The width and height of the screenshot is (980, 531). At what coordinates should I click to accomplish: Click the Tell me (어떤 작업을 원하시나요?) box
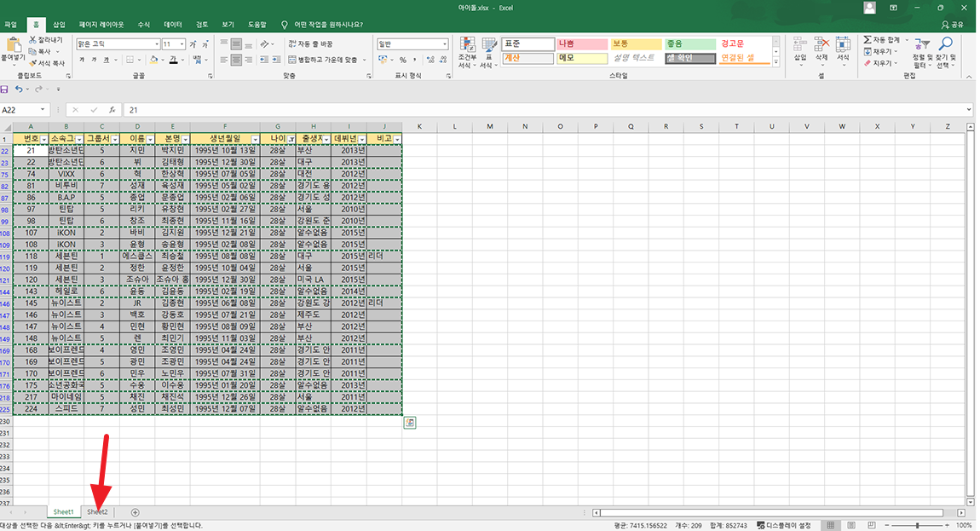(x=322, y=25)
